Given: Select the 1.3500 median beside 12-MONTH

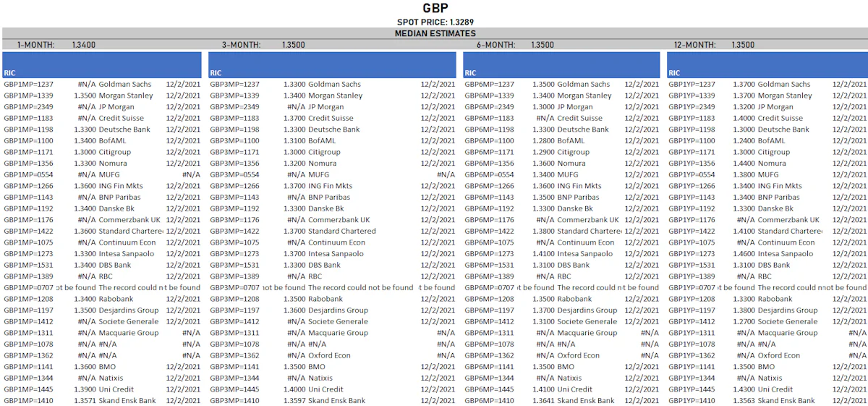Looking at the screenshot, I should pos(743,45).
